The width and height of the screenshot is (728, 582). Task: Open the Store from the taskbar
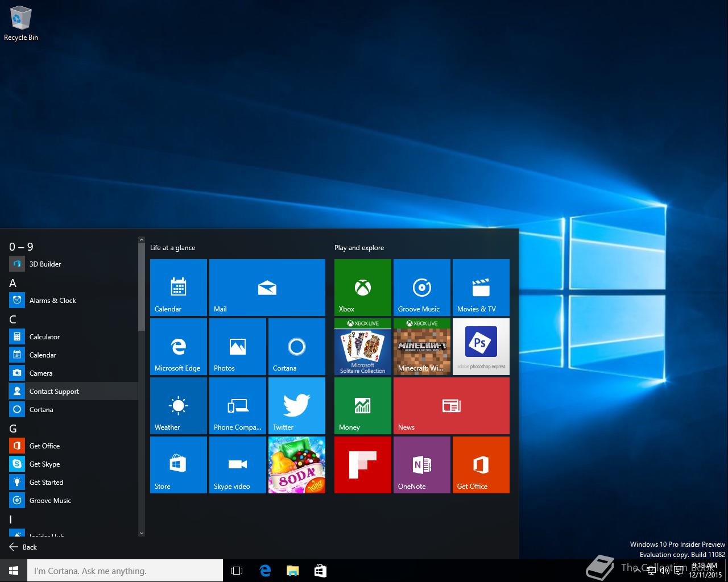click(x=320, y=571)
